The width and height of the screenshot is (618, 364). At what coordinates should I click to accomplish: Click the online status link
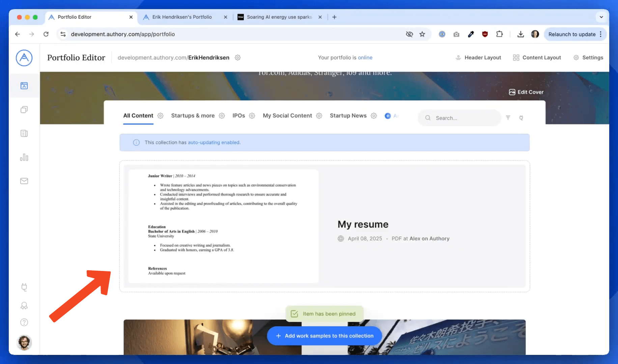[x=365, y=58]
